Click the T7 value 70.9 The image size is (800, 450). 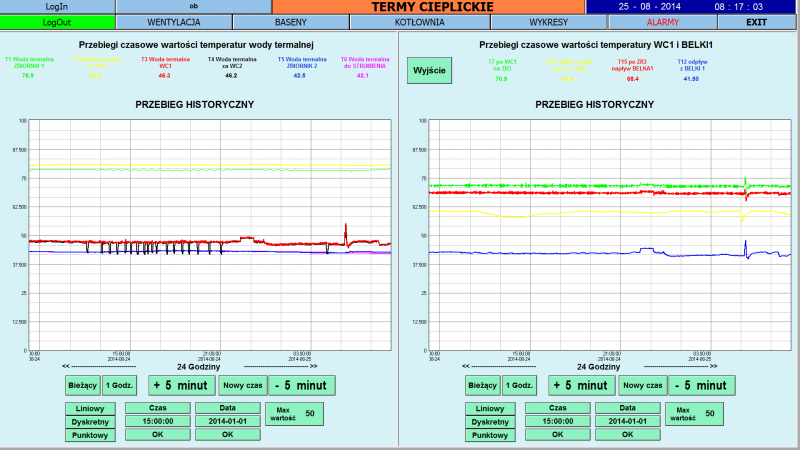(501, 79)
